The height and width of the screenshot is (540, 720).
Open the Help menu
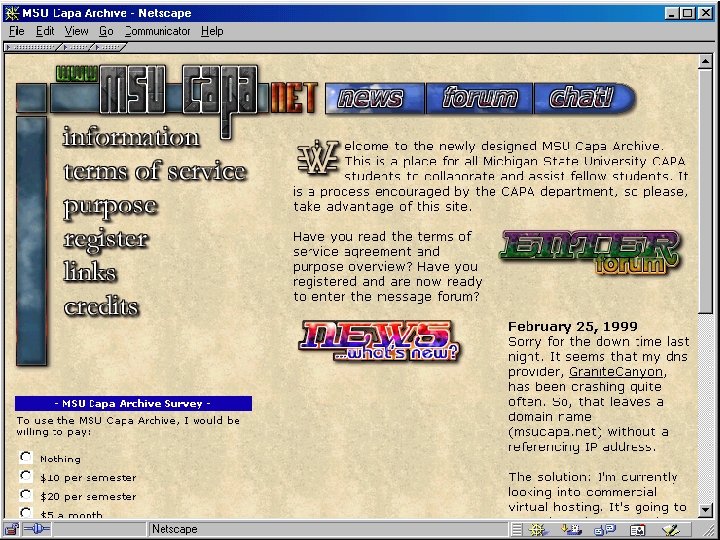pyautogui.click(x=212, y=31)
